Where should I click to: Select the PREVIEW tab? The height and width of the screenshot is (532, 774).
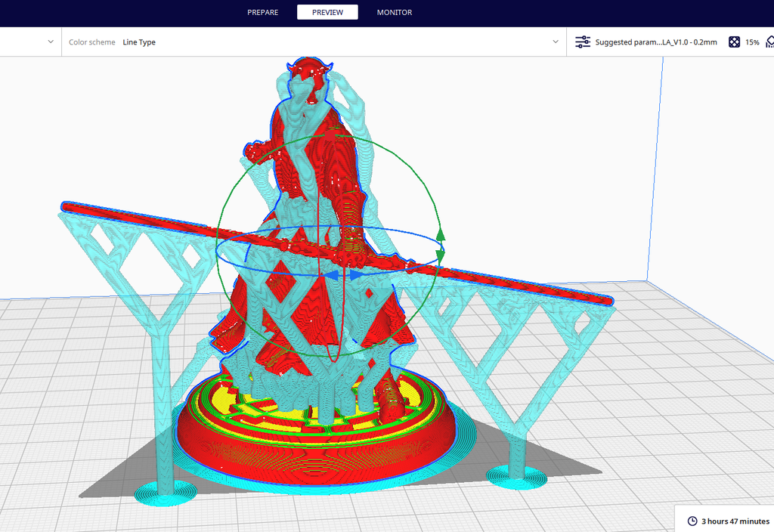click(327, 12)
